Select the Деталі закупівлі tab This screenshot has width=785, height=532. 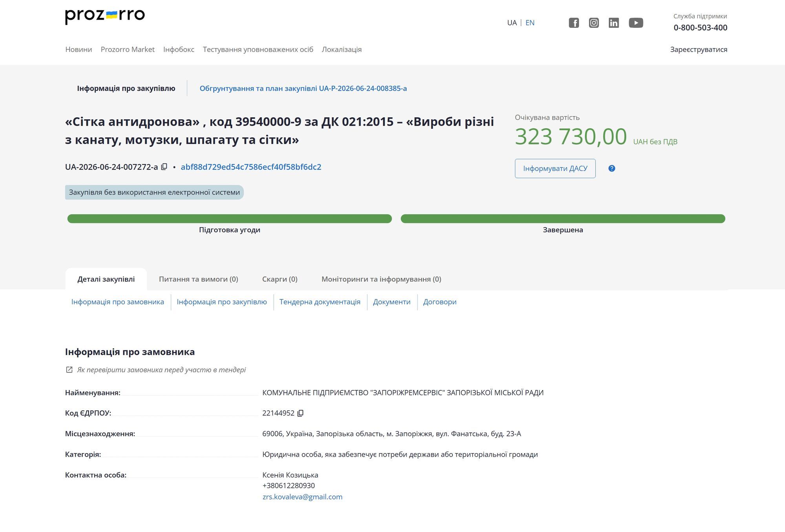106,279
